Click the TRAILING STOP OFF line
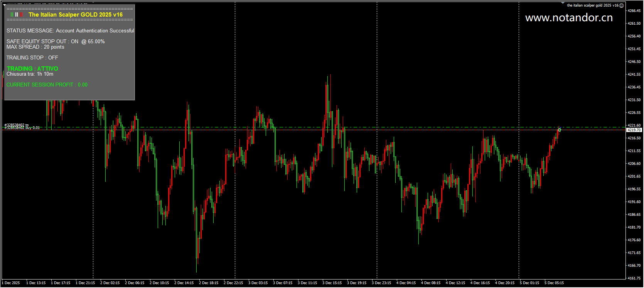Viewport: 644px width, 288px height. coord(32,58)
